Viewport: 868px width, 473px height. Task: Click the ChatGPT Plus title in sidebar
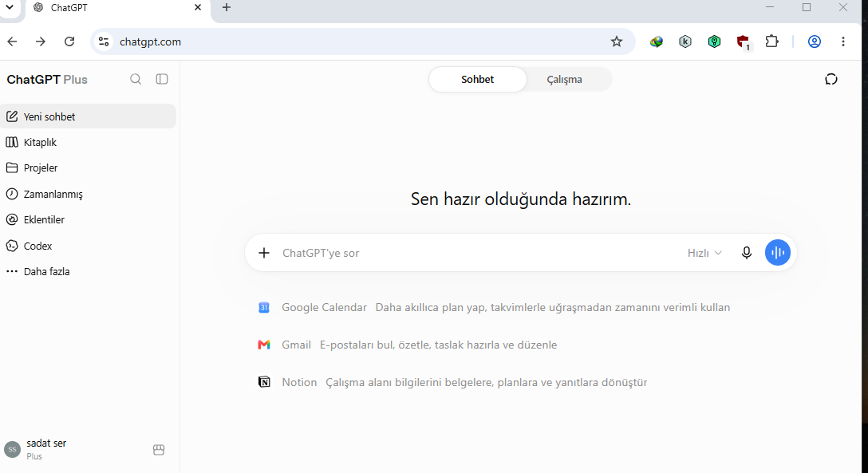point(47,79)
